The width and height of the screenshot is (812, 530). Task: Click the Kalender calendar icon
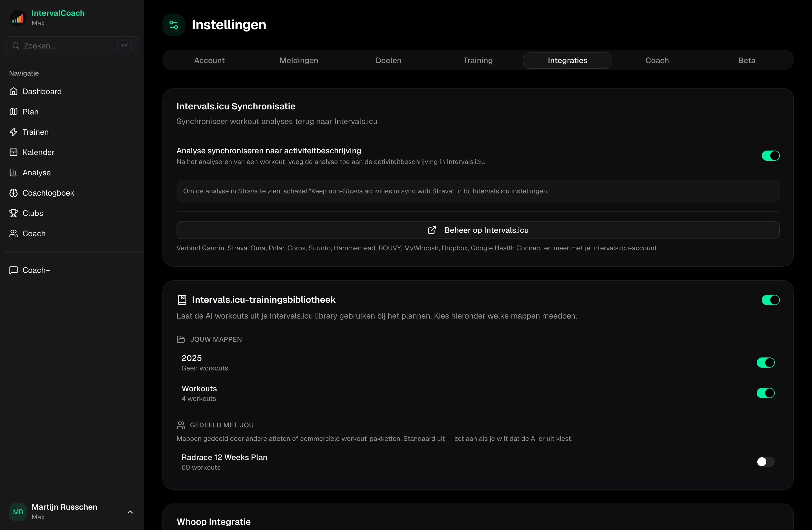[14, 152]
